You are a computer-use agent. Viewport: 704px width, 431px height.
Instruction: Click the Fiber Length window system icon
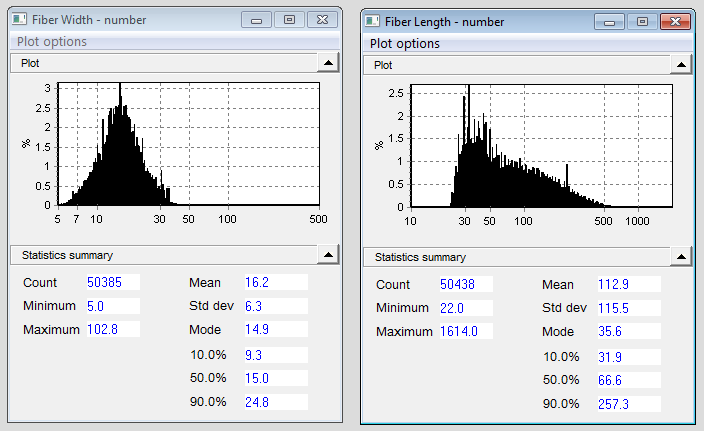pos(373,20)
